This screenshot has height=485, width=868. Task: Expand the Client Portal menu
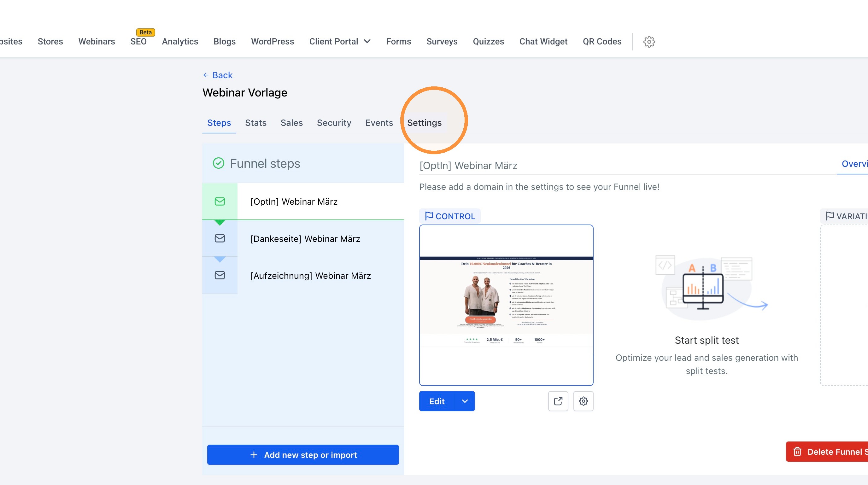click(340, 41)
